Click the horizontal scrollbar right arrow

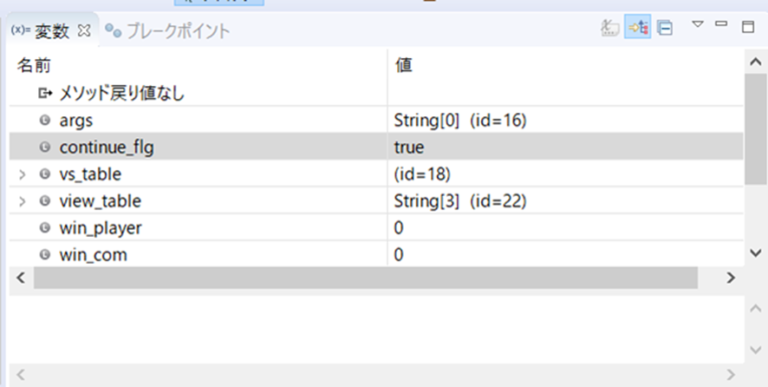click(x=731, y=278)
